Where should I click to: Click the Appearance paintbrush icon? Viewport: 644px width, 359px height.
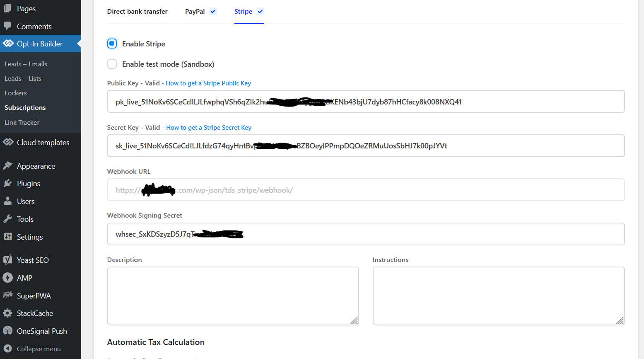7,166
